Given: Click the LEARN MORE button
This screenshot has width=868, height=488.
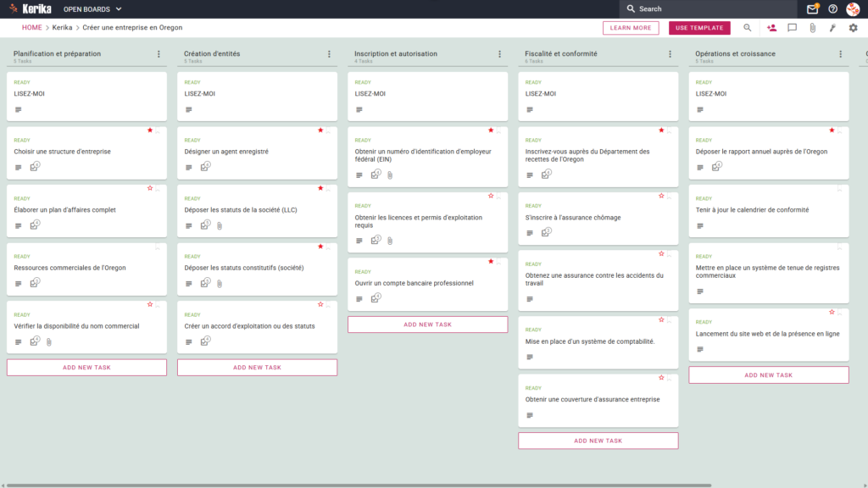Looking at the screenshot, I should [x=631, y=28].
